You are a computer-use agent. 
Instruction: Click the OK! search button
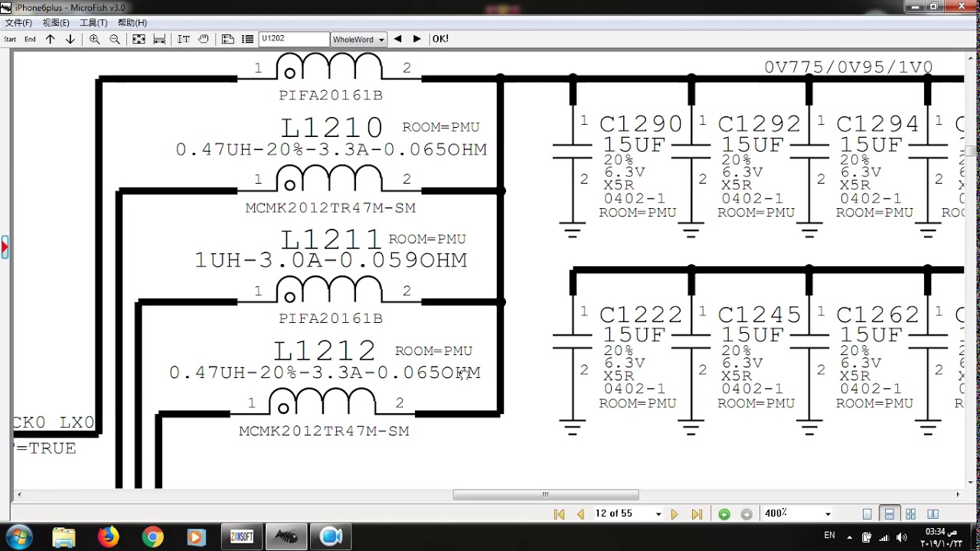pyautogui.click(x=440, y=39)
